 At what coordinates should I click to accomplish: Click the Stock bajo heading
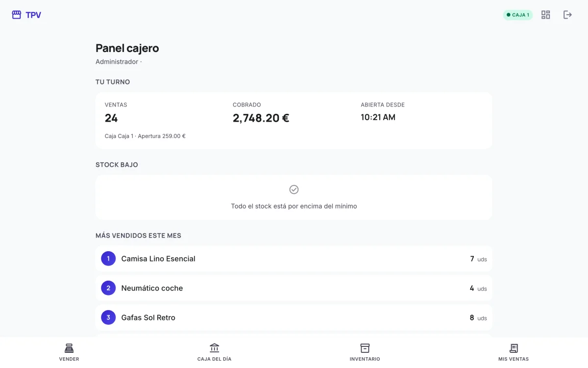[117, 165]
